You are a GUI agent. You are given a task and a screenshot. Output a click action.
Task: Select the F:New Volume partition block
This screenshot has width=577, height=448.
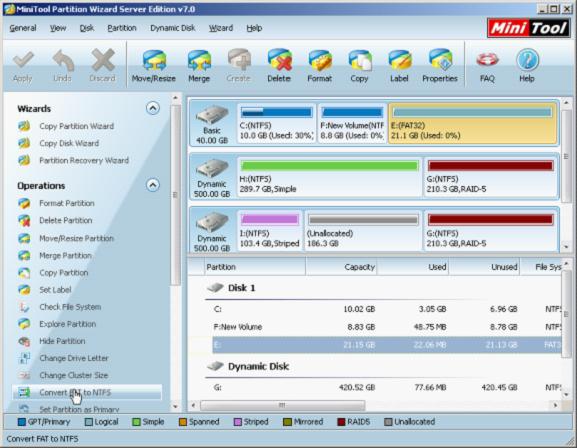(352, 123)
